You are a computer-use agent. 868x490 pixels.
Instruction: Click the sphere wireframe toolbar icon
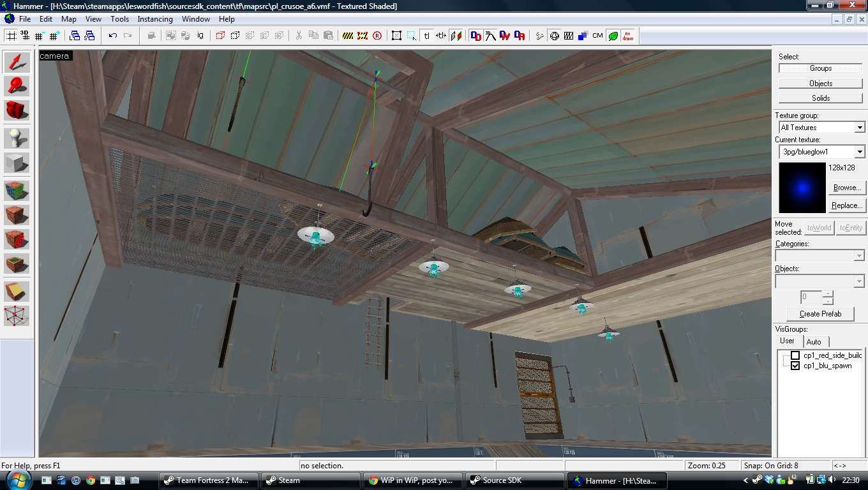(554, 36)
